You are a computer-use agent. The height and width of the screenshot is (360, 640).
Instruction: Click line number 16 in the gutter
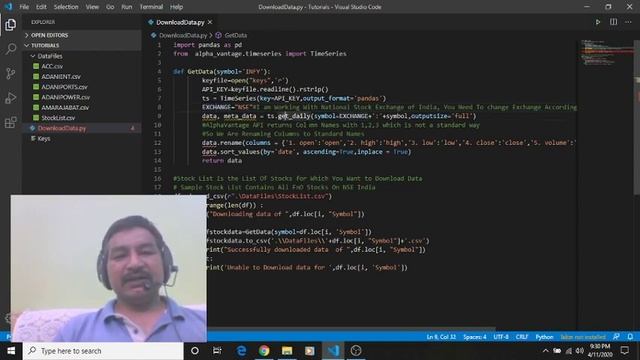pyautogui.click(x=158, y=178)
